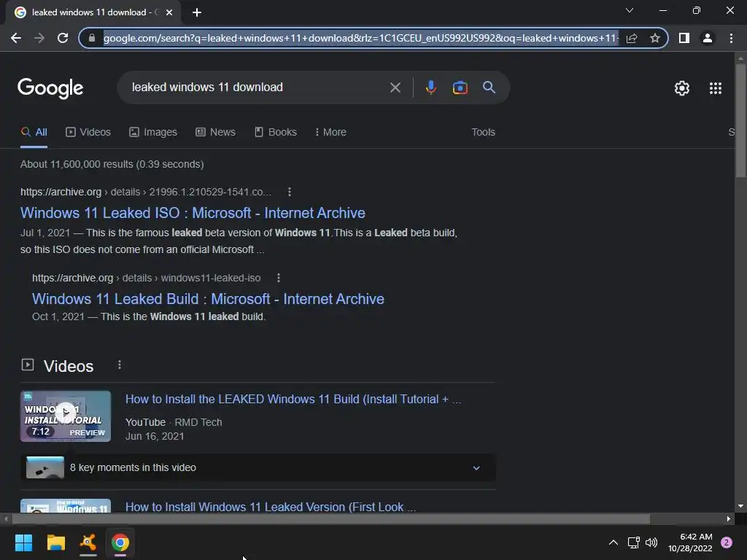View site info via the padlock icon

click(x=92, y=38)
